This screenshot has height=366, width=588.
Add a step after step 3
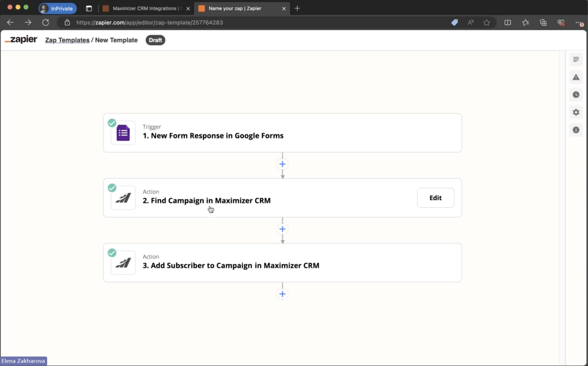(x=282, y=294)
